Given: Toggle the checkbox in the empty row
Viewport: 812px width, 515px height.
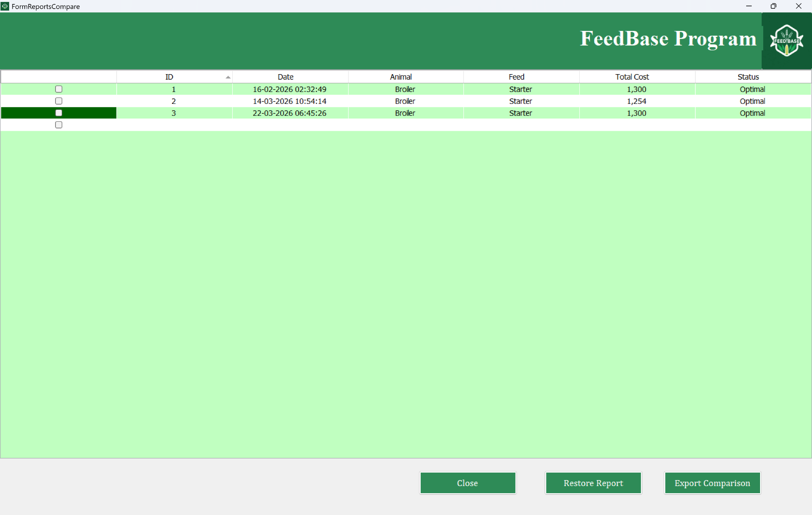Looking at the screenshot, I should pos(59,125).
